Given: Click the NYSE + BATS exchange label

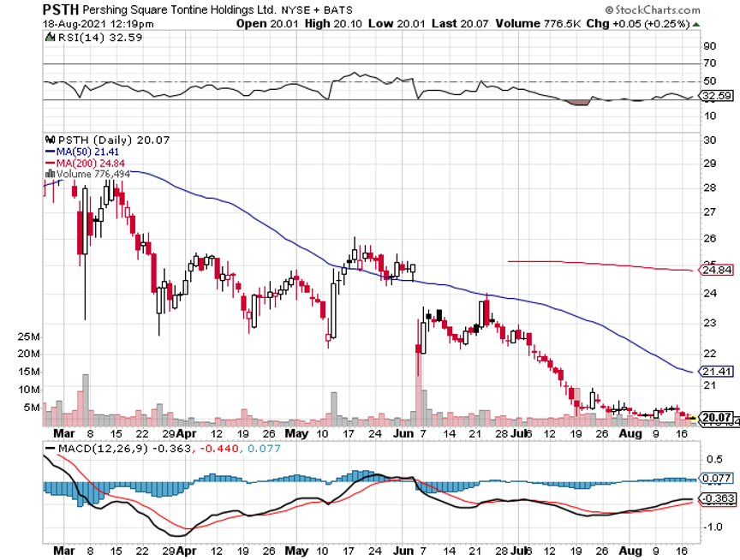Looking at the screenshot, I should tap(317, 10).
